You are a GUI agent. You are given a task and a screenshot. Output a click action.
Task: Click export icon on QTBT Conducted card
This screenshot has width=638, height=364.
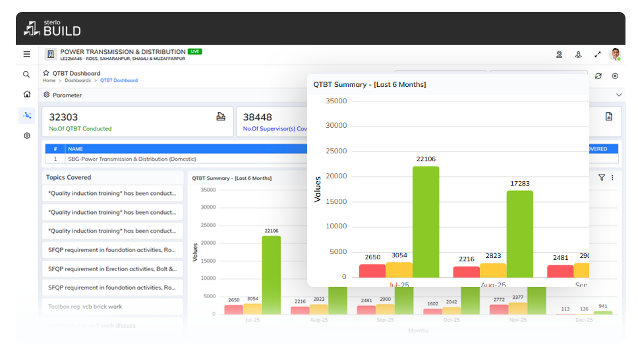click(221, 117)
